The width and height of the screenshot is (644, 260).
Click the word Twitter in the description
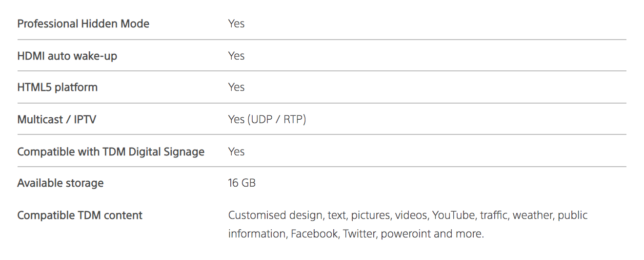click(360, 234)
